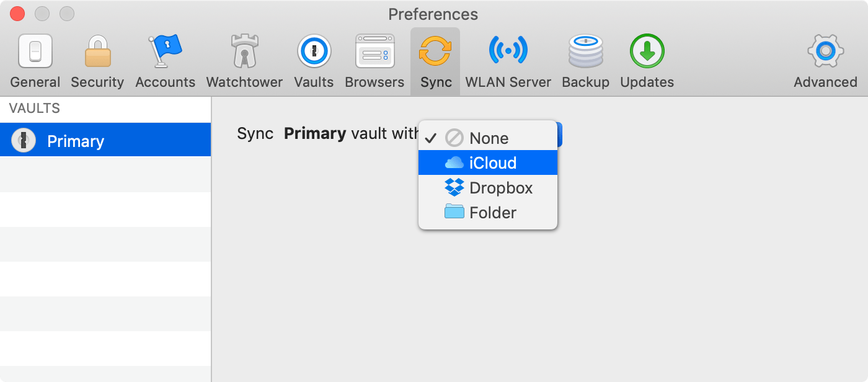Open the Updates settings pane
The image size is (868, 382).
click(646, 59)
